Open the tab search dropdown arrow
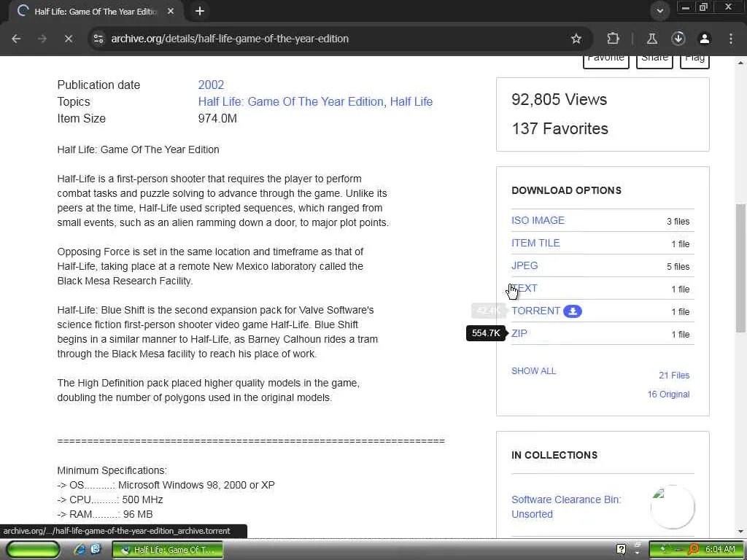 (x=659, y=11)
